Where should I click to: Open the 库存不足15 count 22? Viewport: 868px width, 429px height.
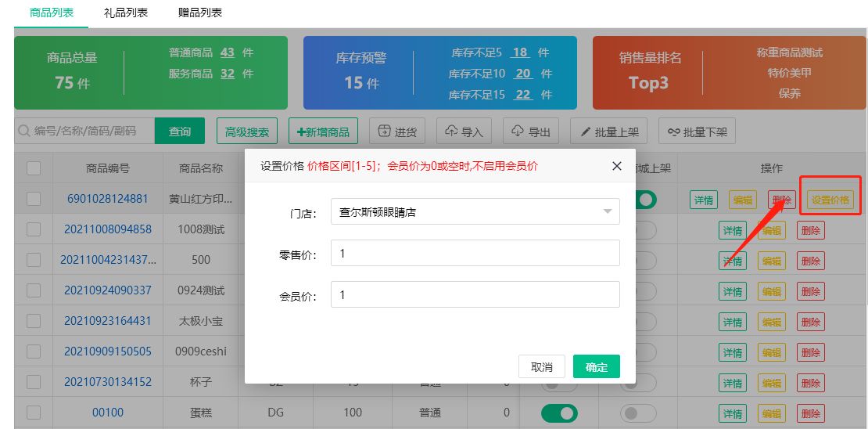point(524,94)
